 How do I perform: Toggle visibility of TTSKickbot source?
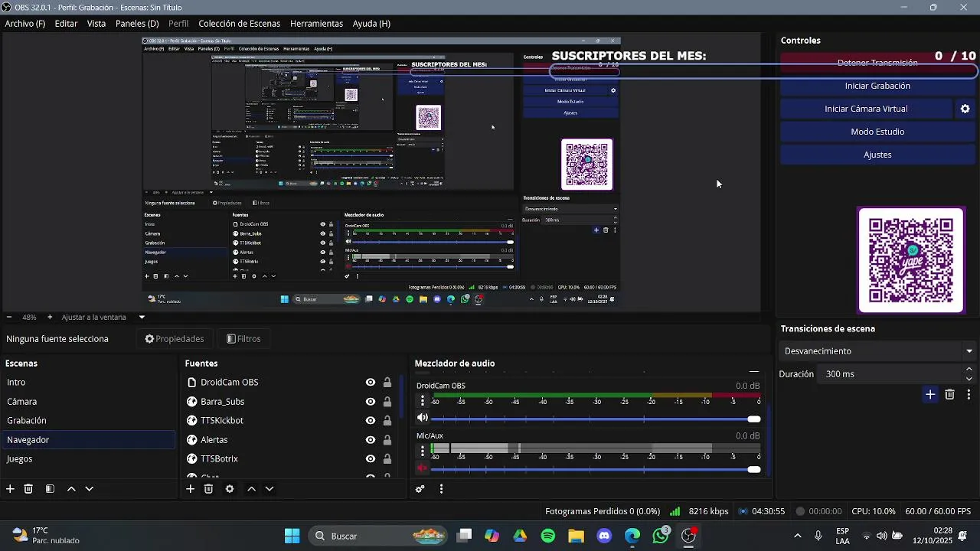pos(371,421)
